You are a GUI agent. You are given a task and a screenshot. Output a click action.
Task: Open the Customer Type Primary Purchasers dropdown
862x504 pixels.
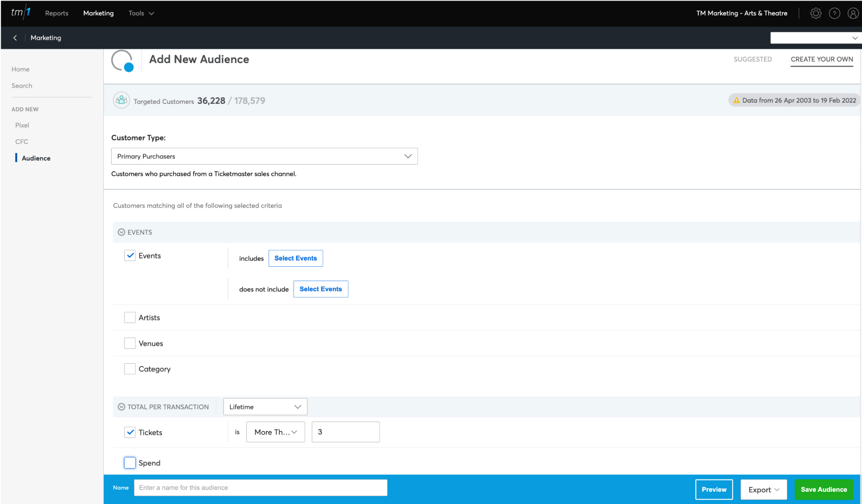tap(264, 156)
